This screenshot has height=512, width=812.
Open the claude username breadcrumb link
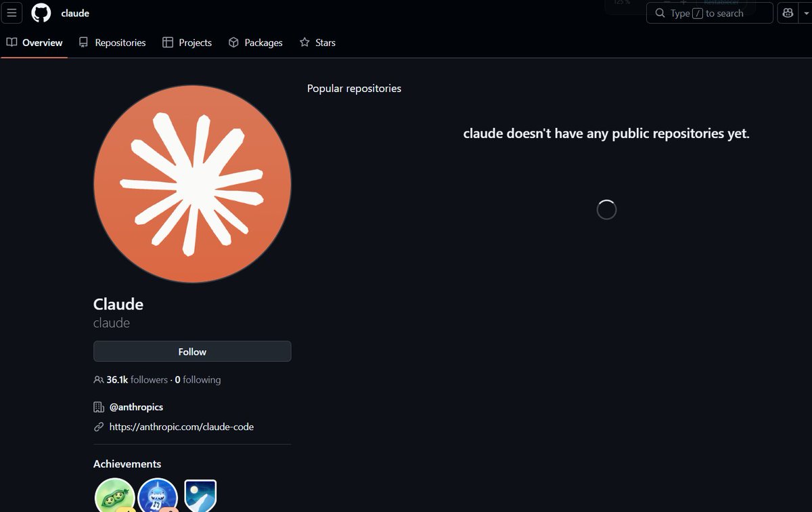75,13
